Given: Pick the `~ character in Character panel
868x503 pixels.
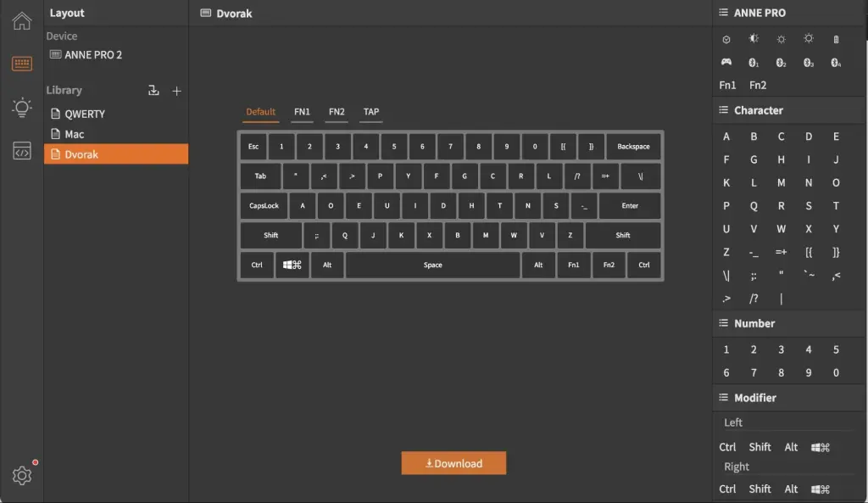Looking at the screenshot, I should (x=809, y=275).
